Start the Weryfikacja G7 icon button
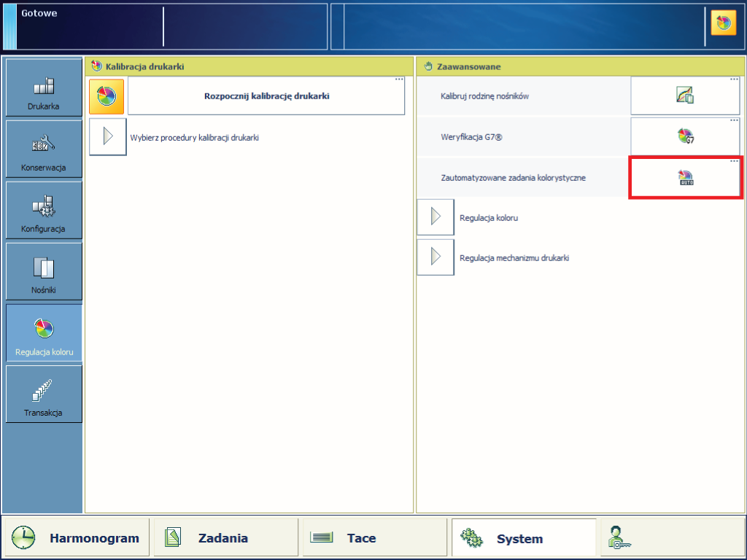747x560 pixels. point(685,136)
